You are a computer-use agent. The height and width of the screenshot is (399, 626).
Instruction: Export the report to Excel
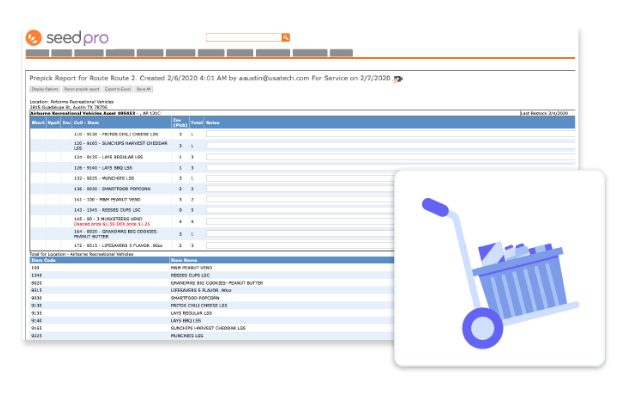(118, 89)
